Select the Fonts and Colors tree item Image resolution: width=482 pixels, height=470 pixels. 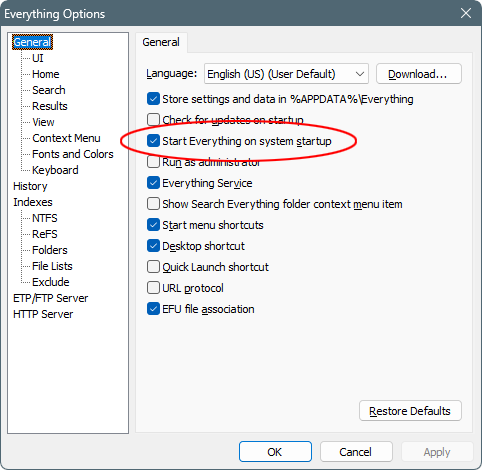(x=73, y=154)
